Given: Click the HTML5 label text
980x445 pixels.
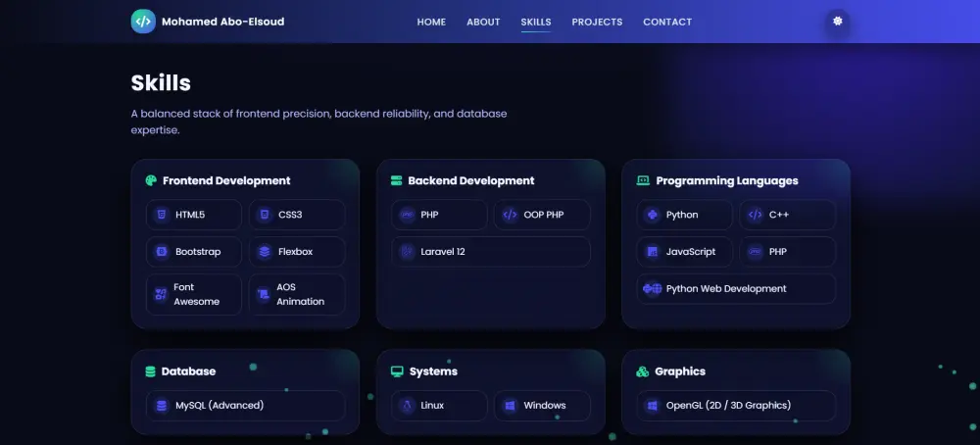Looking at the screenshot, I should pyautogui.click(x=190, y=215).
